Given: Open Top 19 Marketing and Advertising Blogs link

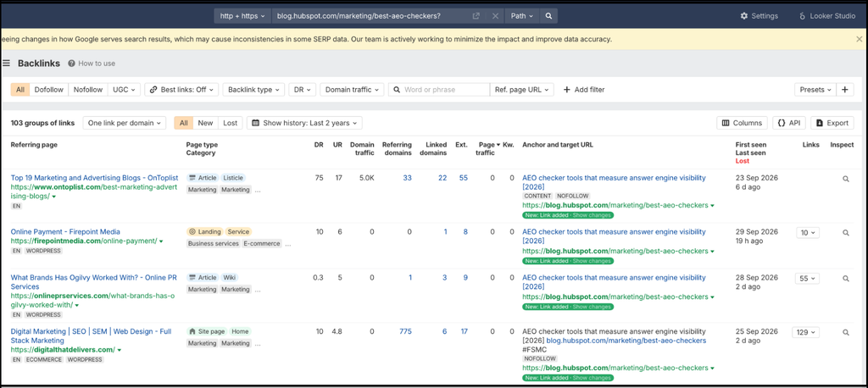Looking at the screenshot, I should (x=95, y=178).
